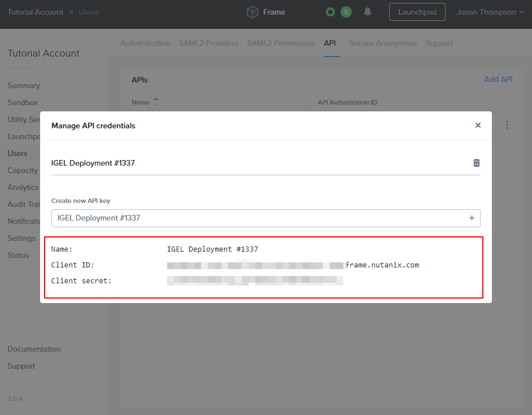Click the green status circle icon
This screenshot has width=532, height=415.
(x=330, y=12)
